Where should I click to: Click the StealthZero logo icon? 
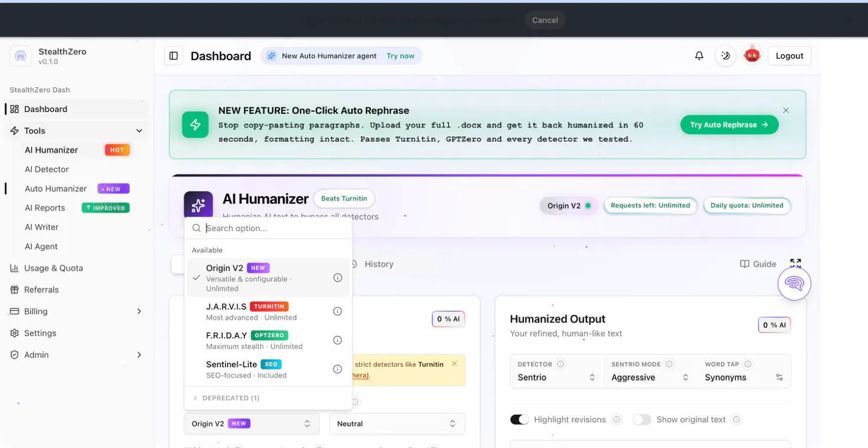[x=21, y=56]
